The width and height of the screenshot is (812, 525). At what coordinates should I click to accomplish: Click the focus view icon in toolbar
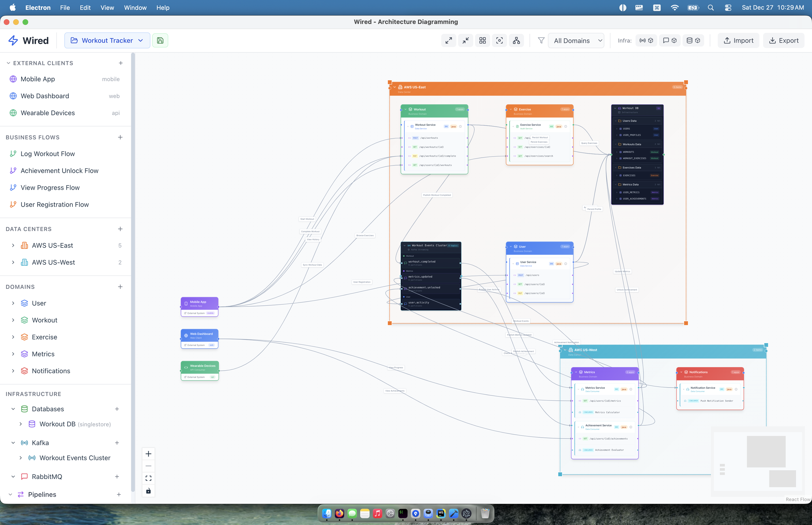click(x=499, y=41)
